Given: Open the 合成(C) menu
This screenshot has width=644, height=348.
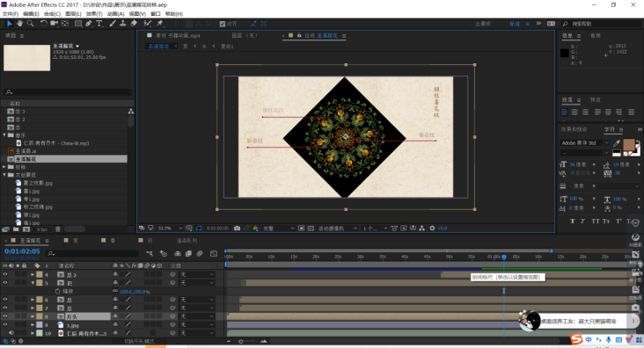Looking at the screenshot, I should tap(52, 13).
